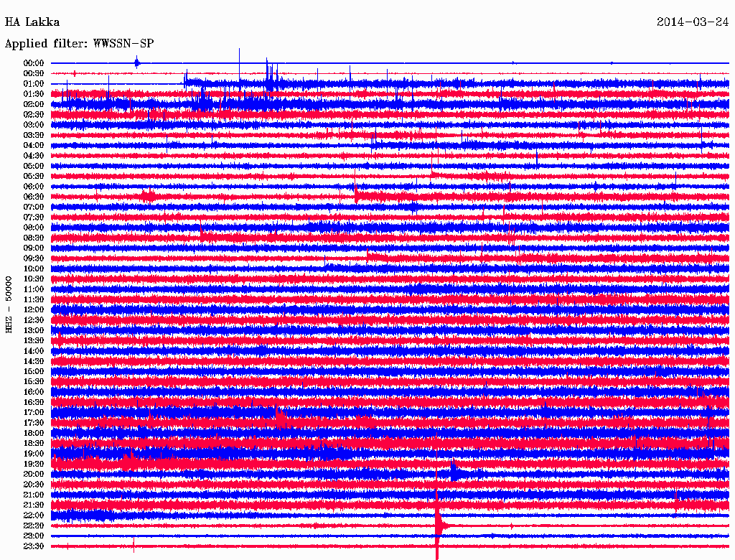
Task: Click the 18:30 time label
Action: click(x=34, y=443)
